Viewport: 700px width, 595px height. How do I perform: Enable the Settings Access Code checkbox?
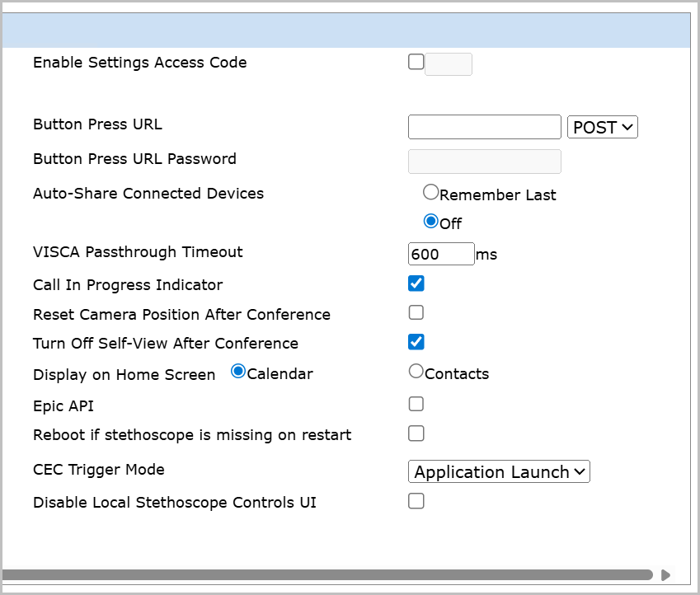416,62
